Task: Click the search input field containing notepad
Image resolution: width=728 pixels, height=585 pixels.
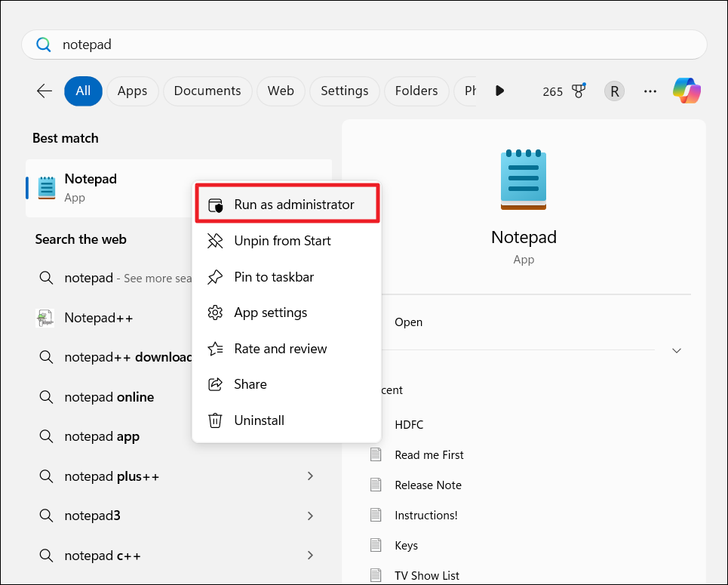Action: [362, 45]
